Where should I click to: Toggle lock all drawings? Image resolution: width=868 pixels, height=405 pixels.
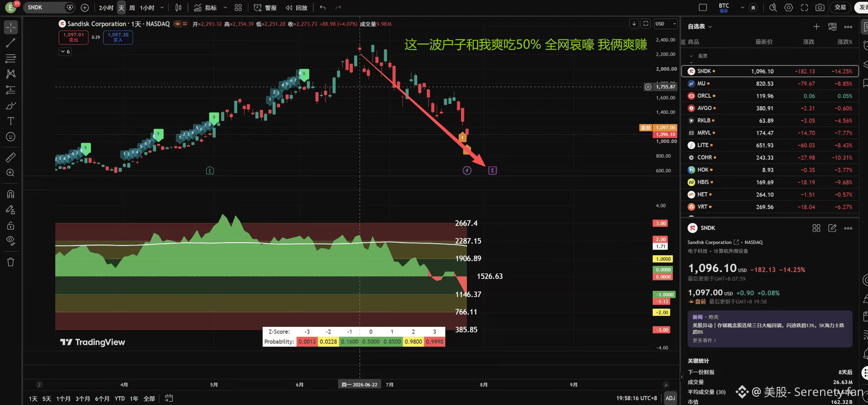11,225
